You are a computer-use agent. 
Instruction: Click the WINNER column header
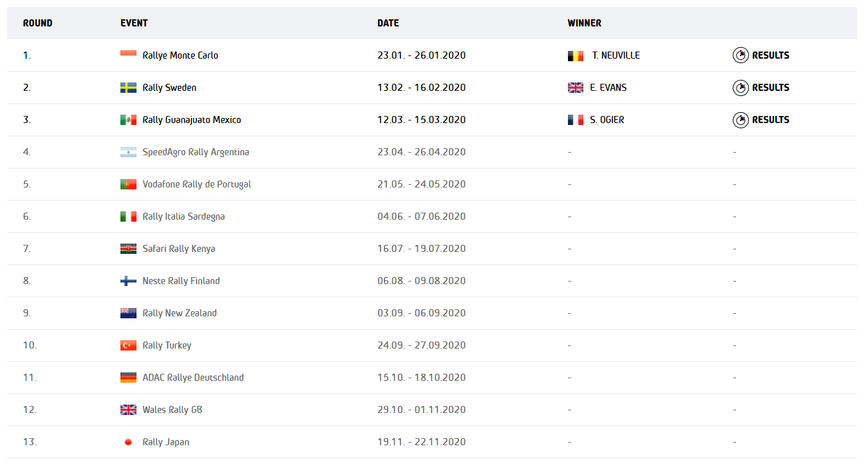coord(585,23)
